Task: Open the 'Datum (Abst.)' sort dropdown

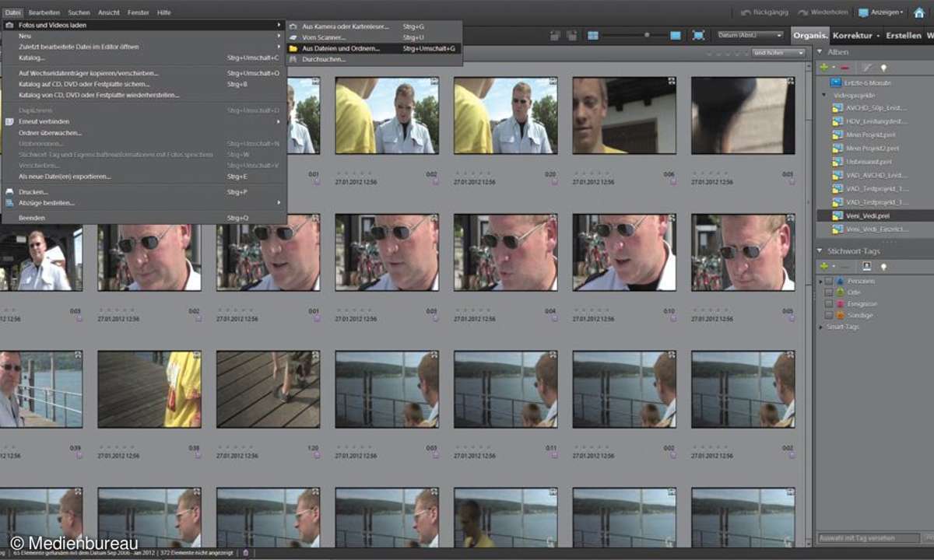Action: (750, 35)
